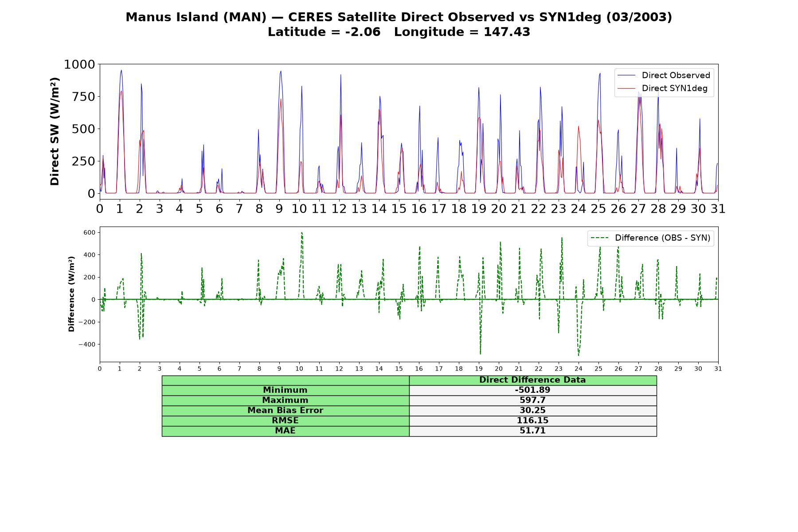Click the 1000 tick on upper y-axis
The image size is (798, 532).
[x=79, y=65]
